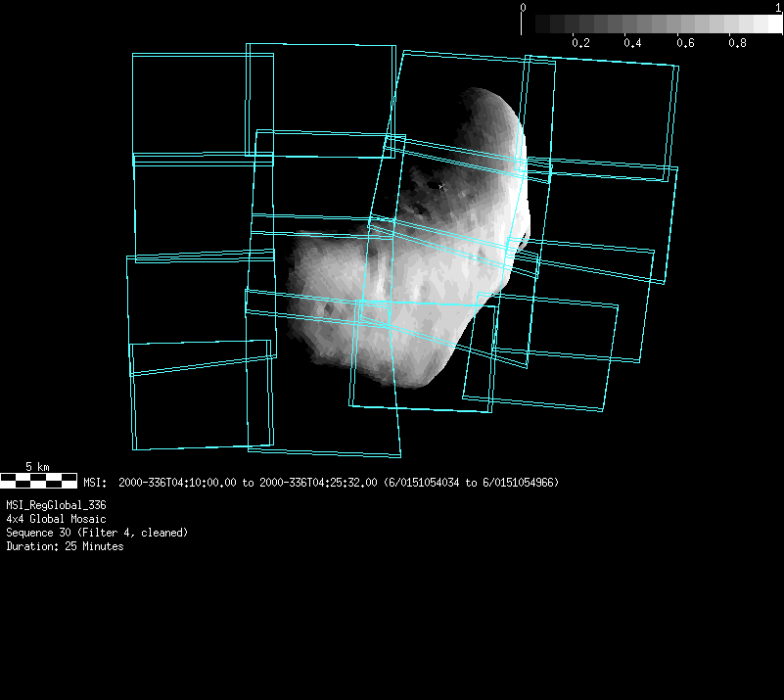The height and width of the screenshot is (700, 784).
Task: Click the Duration: 25 Minutes text
Action: click(65, 546)
